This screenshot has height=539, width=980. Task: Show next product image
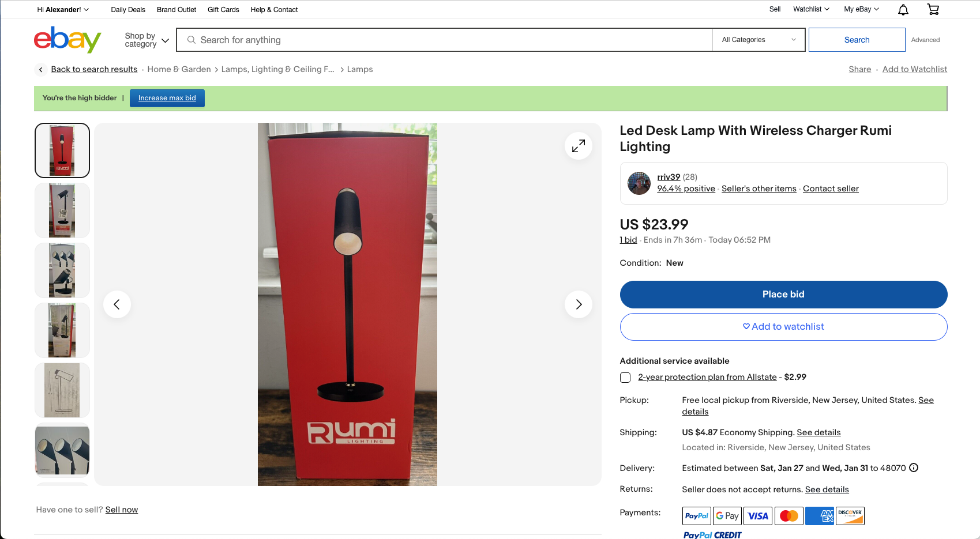coord(578,304)
